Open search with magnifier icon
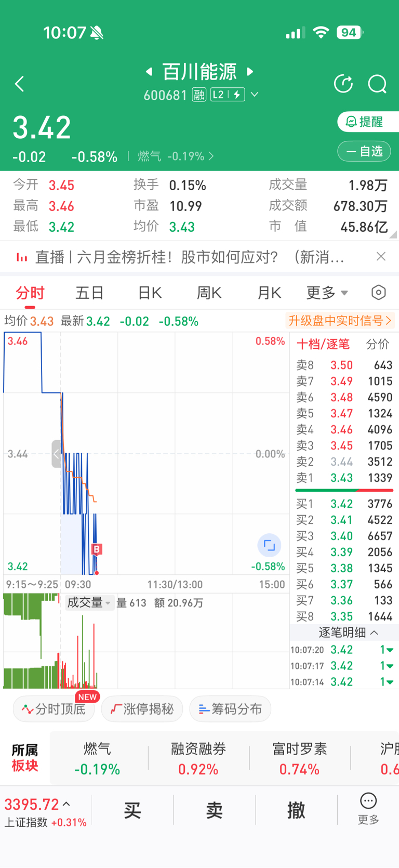Viewport: 399px width, 868px height. click(377, 84)
